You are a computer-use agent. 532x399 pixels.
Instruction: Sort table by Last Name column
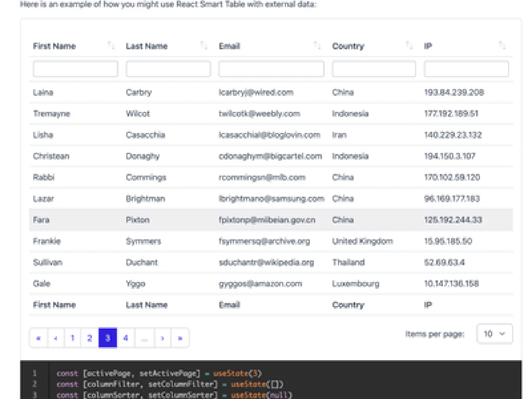coord(204,46)
